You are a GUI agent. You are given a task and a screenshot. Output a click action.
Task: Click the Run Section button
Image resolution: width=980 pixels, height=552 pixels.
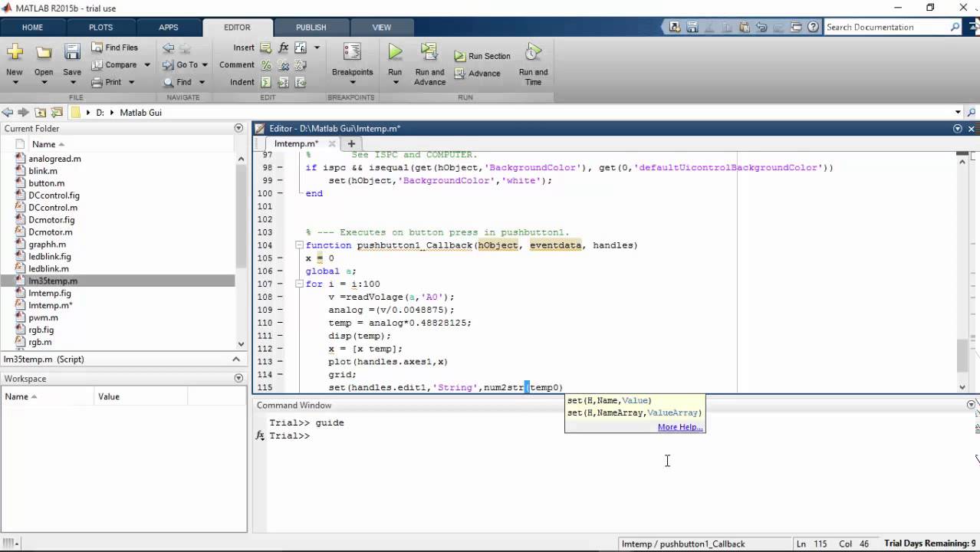coord(482,56)
